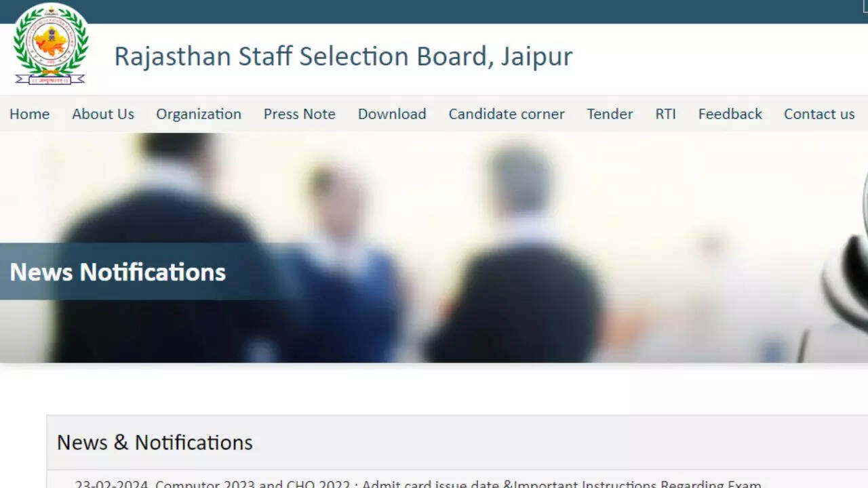
Task: Open the Organization menu item
Action: [199, 114]
